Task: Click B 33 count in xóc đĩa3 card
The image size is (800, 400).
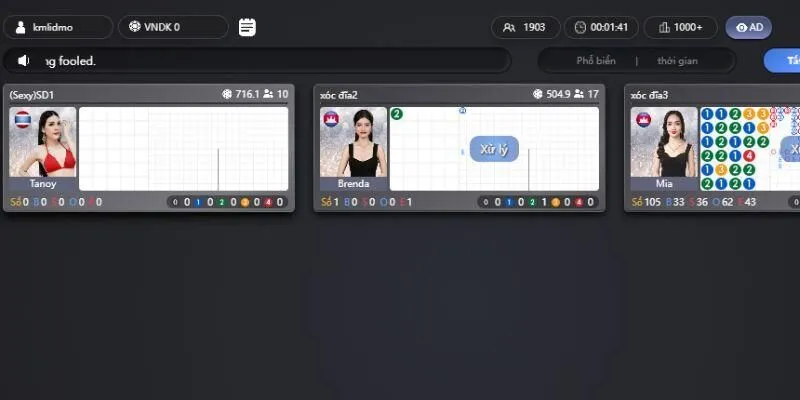Action: pos(674,202)
